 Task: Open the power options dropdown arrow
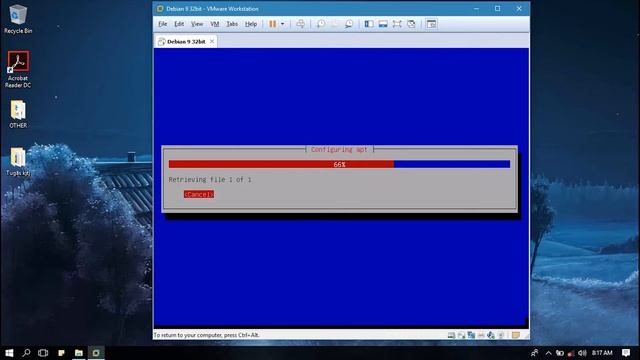tap(282, 24)
